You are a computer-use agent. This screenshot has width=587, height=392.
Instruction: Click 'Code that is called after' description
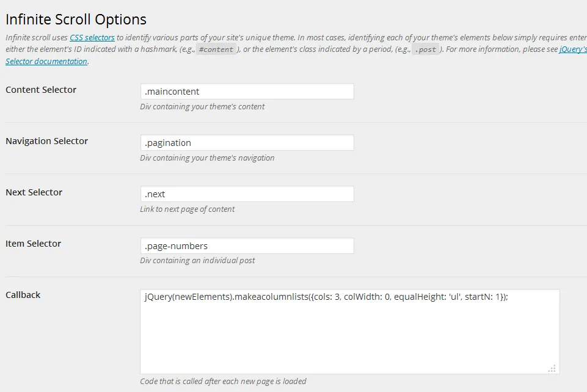pos(223,381)
